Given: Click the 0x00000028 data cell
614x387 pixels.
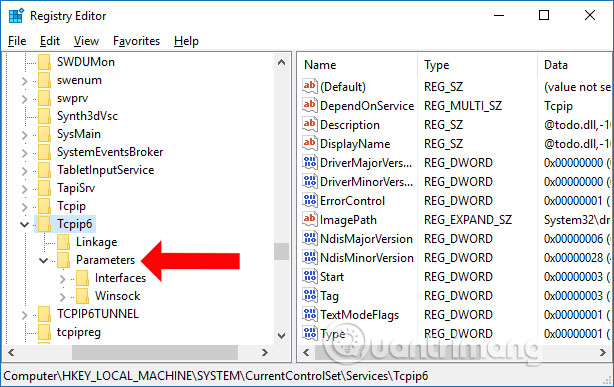Looking at the screenshot, I should click(x=577, y=258).
